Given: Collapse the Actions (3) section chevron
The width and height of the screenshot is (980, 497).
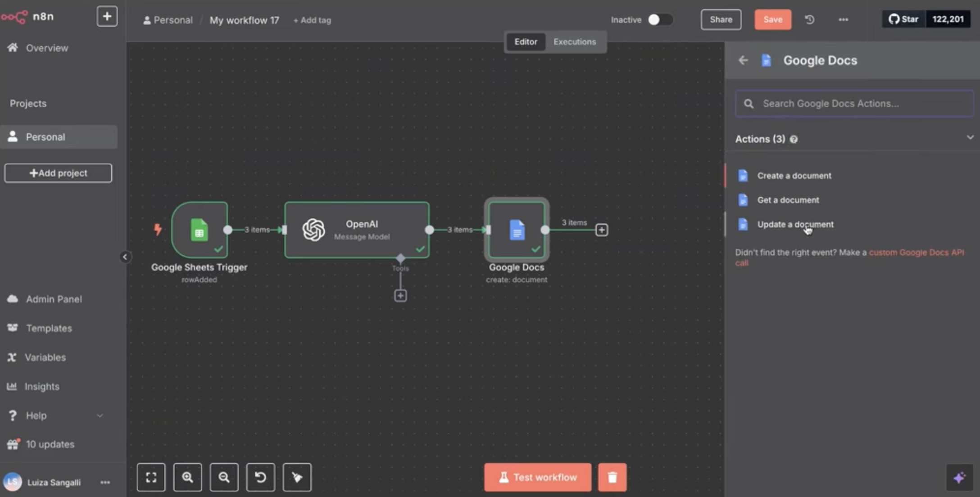Looking at the screenshot, I should point(970,137).
